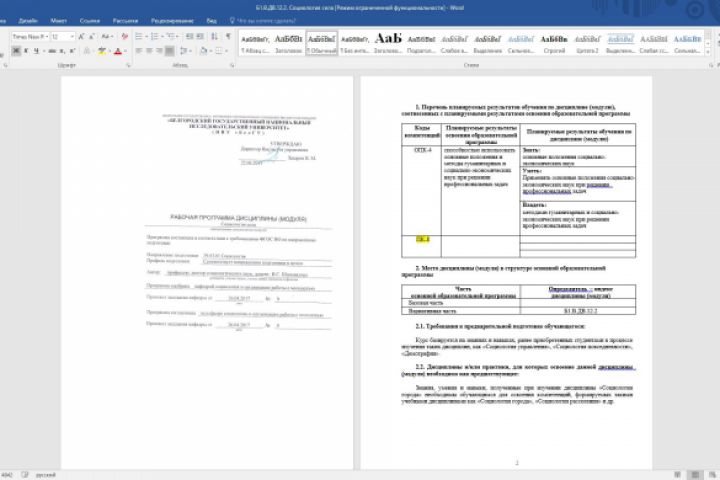Open the Рецензирование tab

[x=172, y=21]
